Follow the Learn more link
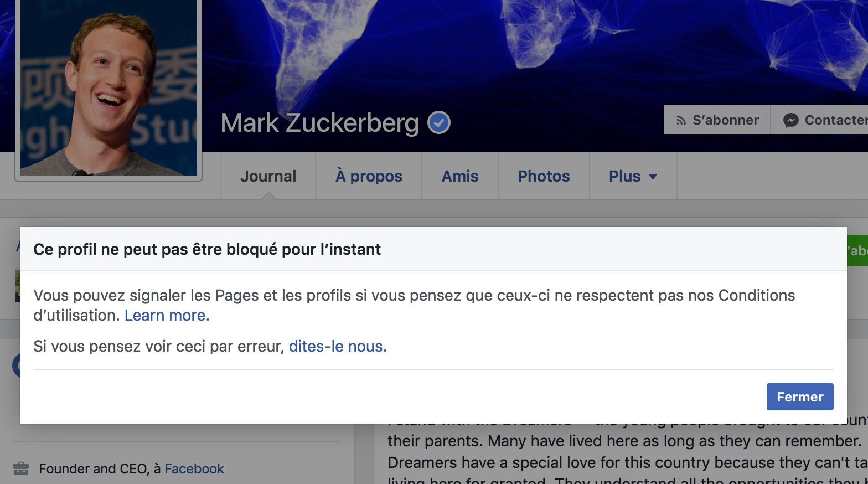 167,315
